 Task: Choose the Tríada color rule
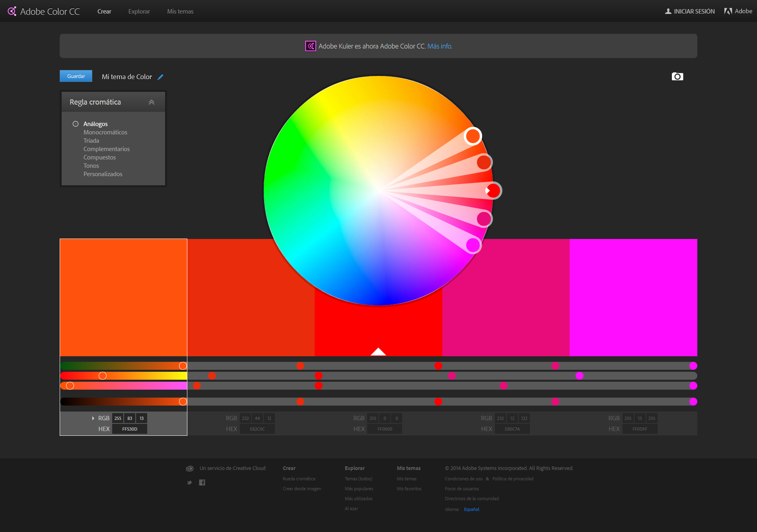pyautogui.click(x=91, y=141)
